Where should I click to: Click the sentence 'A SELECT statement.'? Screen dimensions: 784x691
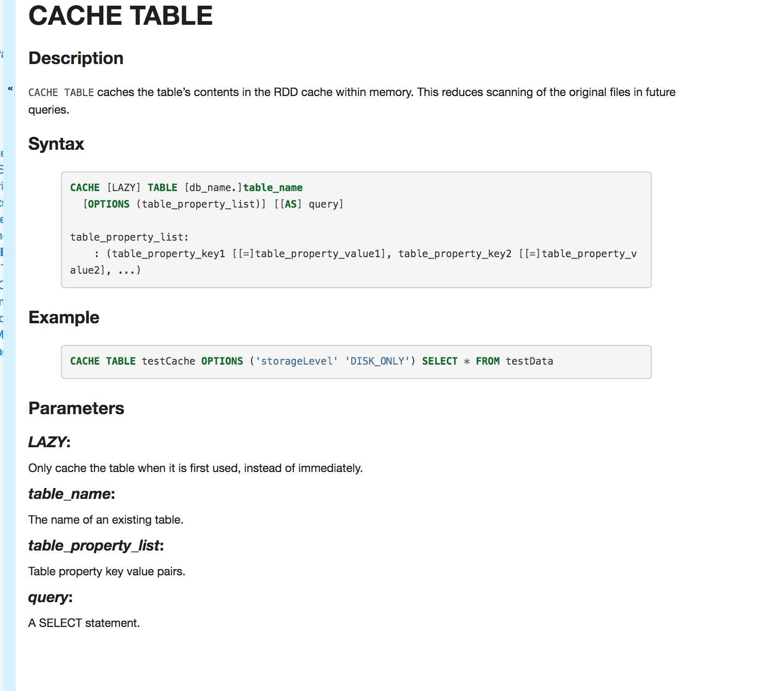coord(84,623)
